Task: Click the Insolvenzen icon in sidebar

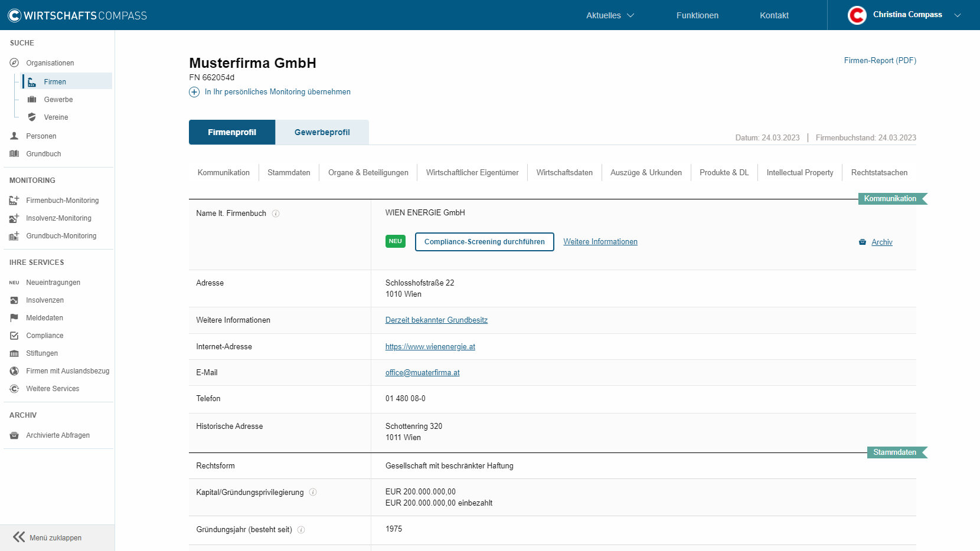Action: coord(14,300)
